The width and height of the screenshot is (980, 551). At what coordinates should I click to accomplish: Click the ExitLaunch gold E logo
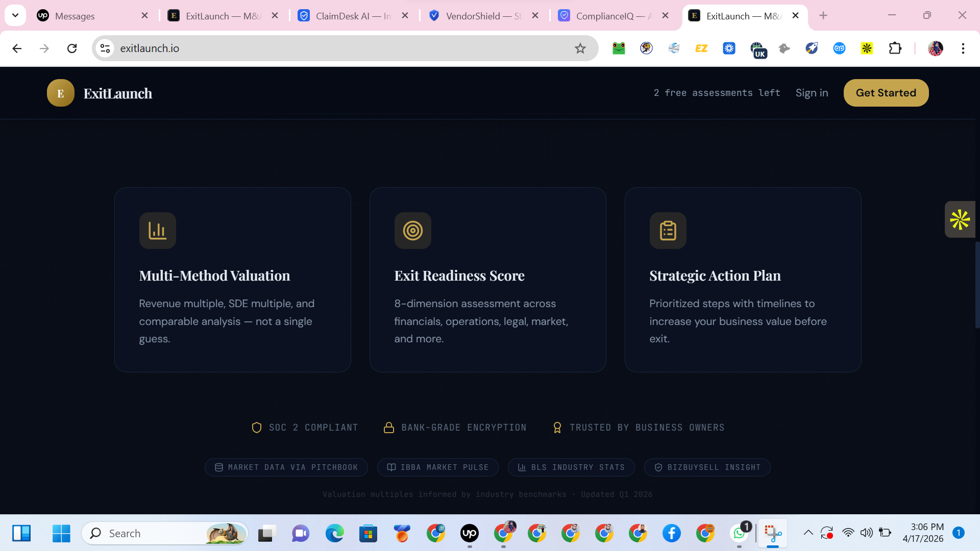[60, 93]
